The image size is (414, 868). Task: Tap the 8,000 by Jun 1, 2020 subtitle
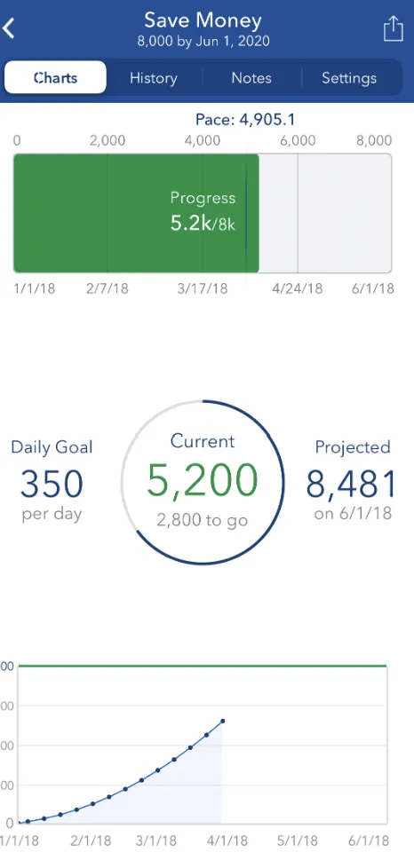coord(203,42)
